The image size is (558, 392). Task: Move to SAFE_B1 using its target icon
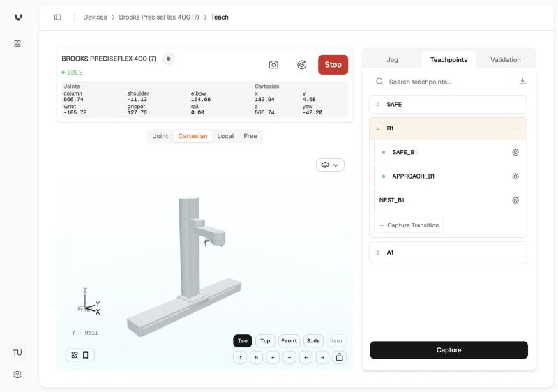click(515, 152)
